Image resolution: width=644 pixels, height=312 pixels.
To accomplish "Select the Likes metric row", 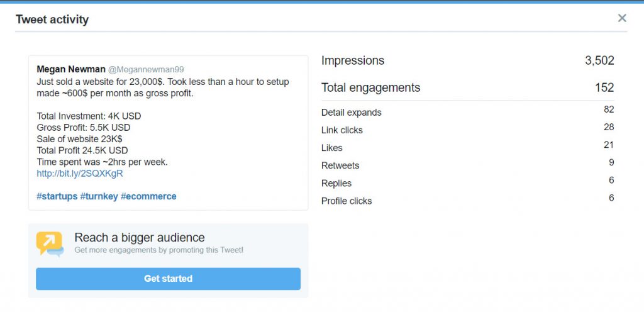I will coord(468,147).
